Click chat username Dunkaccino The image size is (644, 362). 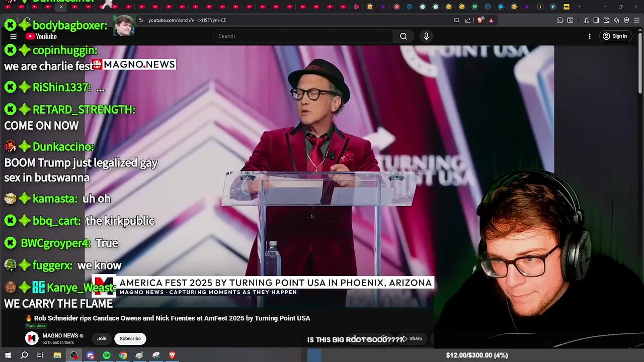[x=63, y=147]
